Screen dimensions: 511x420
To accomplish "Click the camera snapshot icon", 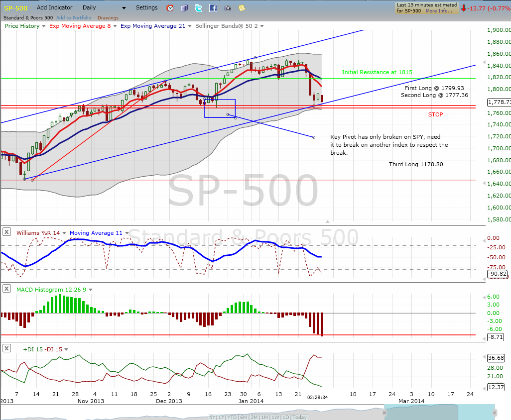I will (228, 8).
